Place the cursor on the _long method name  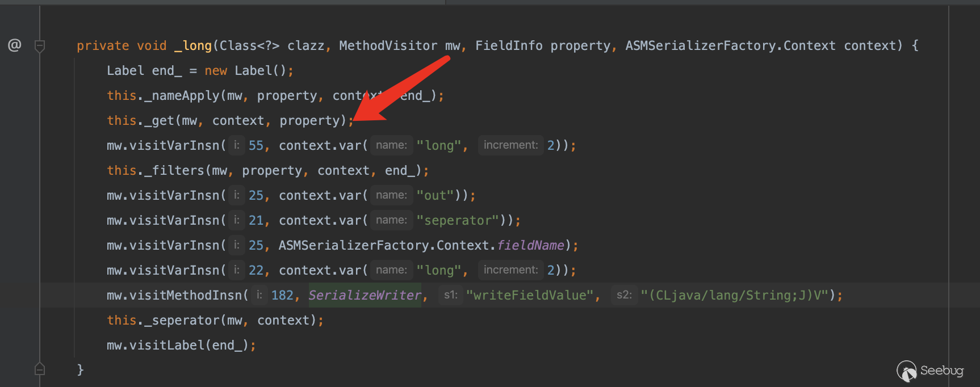click(x=193, y=45)
